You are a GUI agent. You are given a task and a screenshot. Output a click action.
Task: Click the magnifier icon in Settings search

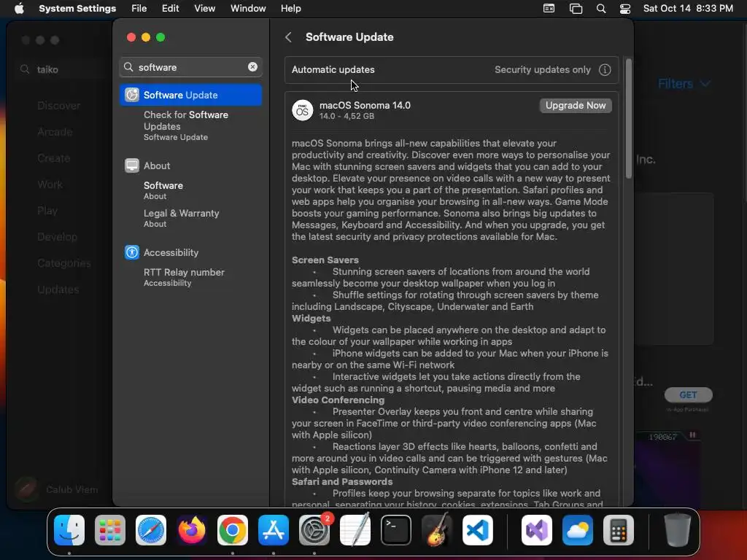[x=128, y=67]
